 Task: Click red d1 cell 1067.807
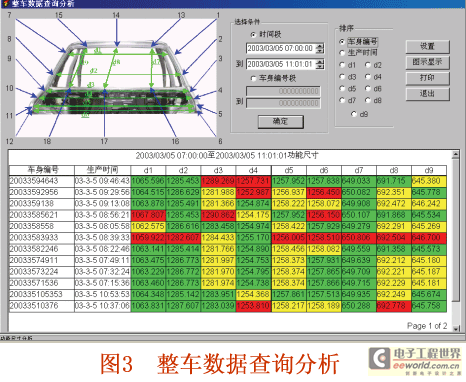(148, 215)
